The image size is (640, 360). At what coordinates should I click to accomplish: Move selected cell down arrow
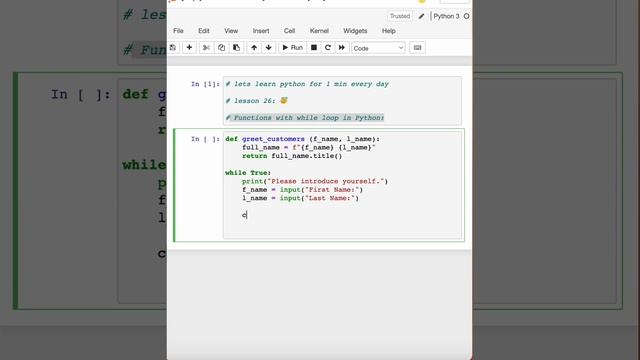[269, 48]
